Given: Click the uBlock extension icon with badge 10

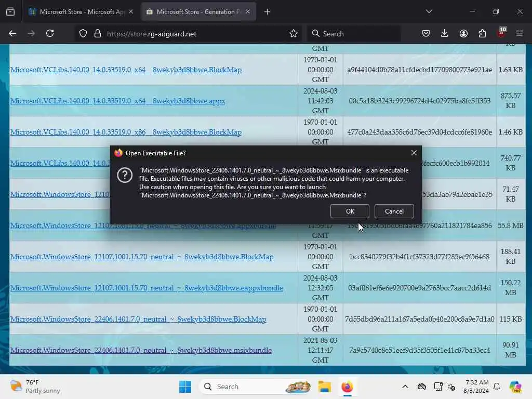Looking at the screenshot, I should pos(501,33).
